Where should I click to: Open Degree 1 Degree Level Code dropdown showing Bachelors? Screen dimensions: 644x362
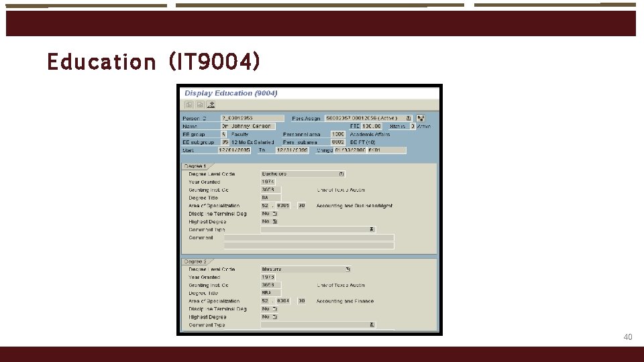point(341,174)
